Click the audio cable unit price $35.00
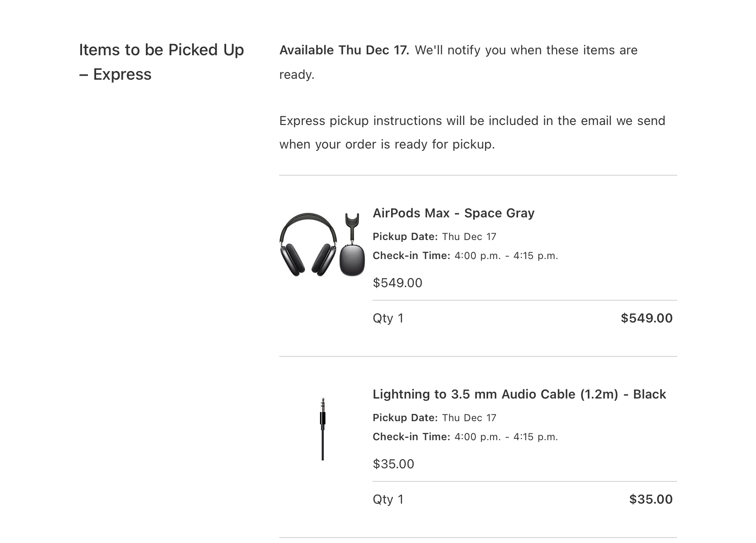The width and height of the screenshot is (756, 543). (x=393, y=464)
